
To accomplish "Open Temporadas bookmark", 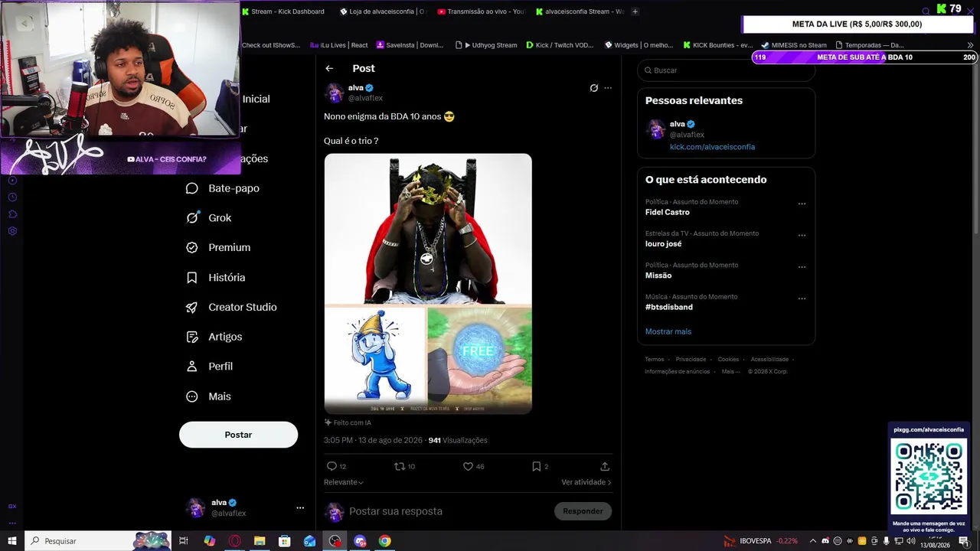I will [870, 45].
